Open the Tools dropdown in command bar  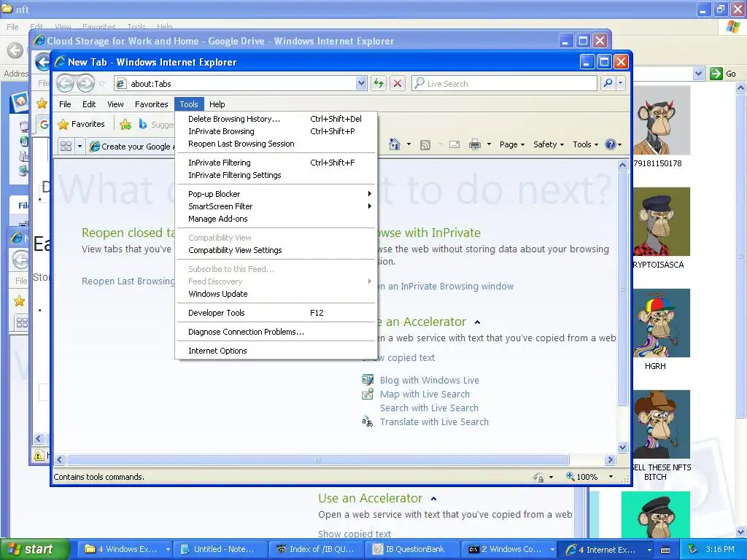point(585,144)
